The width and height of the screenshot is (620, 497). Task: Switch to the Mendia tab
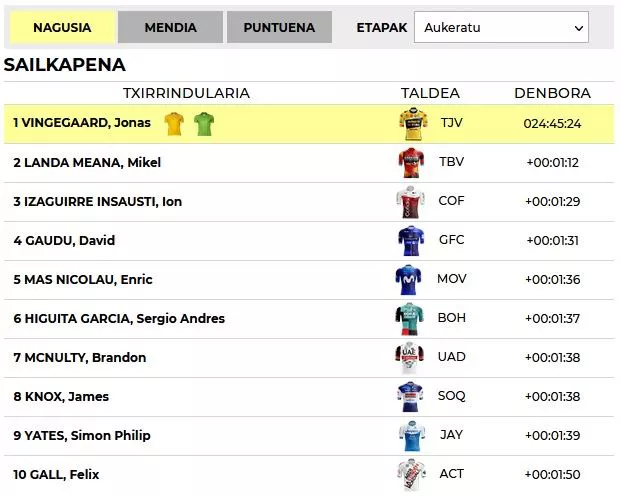point(170,28)
